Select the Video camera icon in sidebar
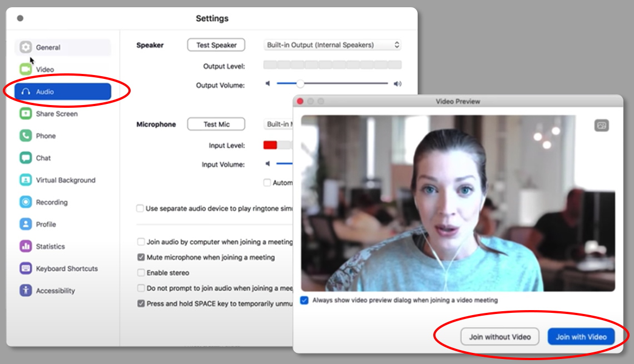The image size is (634, 364). (26, 69)
